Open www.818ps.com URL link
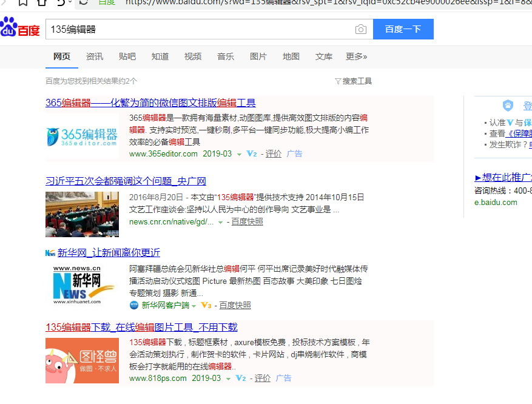Viewport: 532px width, 404px height. tap(158, 379)
